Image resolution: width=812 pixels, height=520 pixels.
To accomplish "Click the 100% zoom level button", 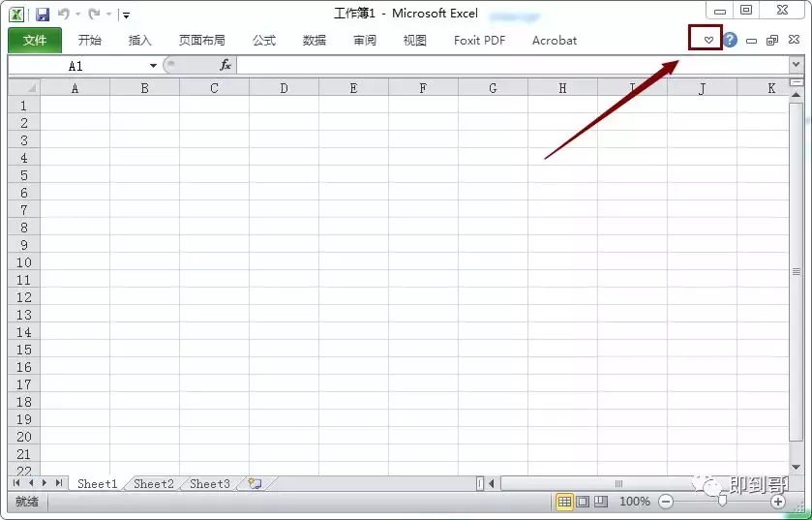I will 634,502.
